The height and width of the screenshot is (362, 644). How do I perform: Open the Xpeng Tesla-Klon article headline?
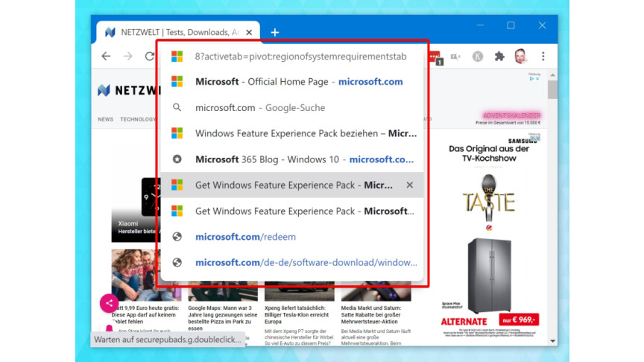(297, 315)
